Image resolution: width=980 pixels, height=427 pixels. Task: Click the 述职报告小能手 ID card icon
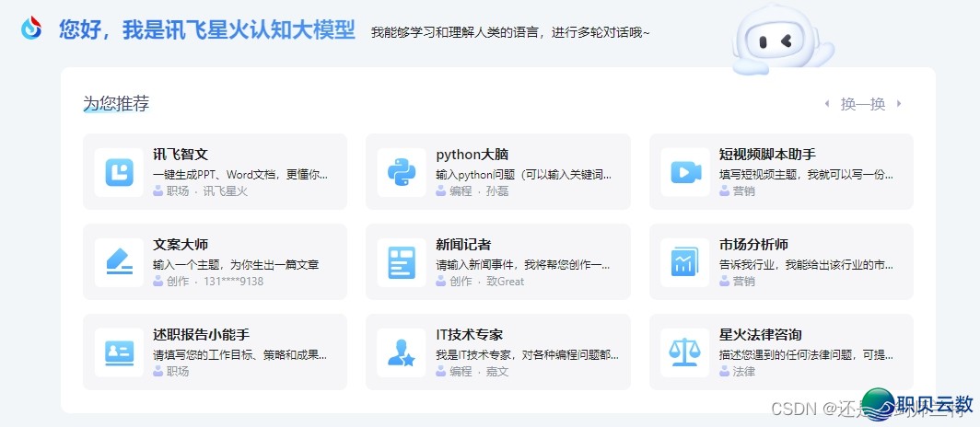(x=119, y=352)
